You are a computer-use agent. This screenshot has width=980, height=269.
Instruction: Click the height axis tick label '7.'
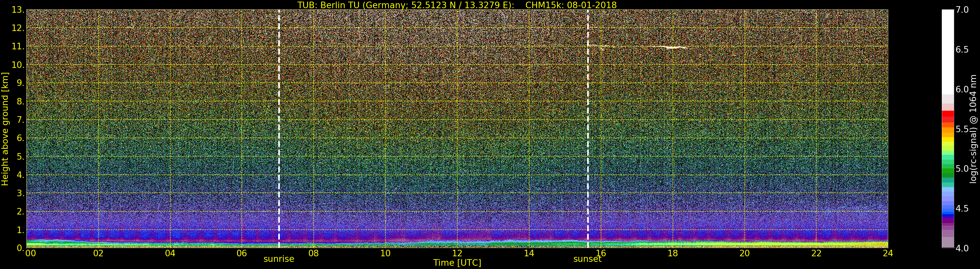pyautogui.click(x=21, y=120)
